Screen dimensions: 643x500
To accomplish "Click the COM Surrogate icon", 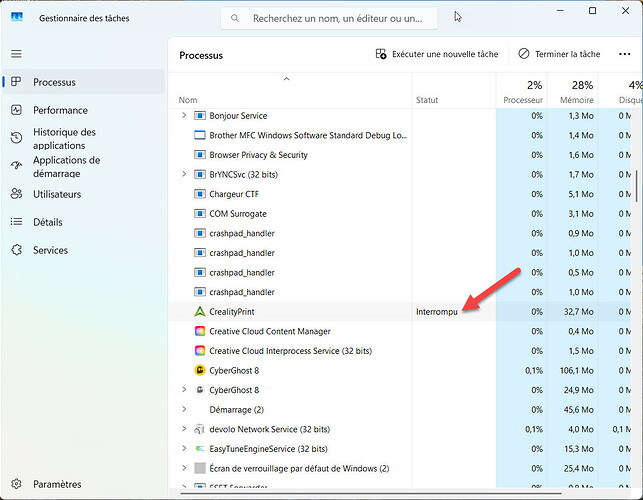I will [200, 214].
